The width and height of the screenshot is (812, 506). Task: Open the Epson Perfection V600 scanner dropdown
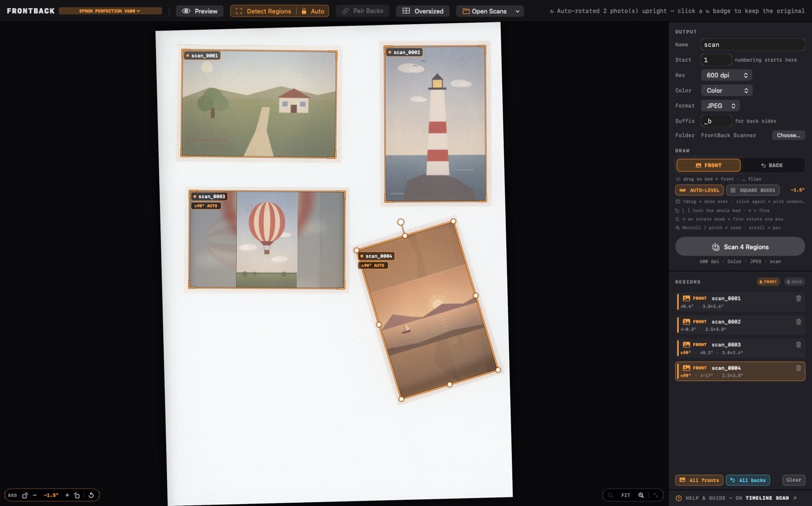(x=110, y=11)
